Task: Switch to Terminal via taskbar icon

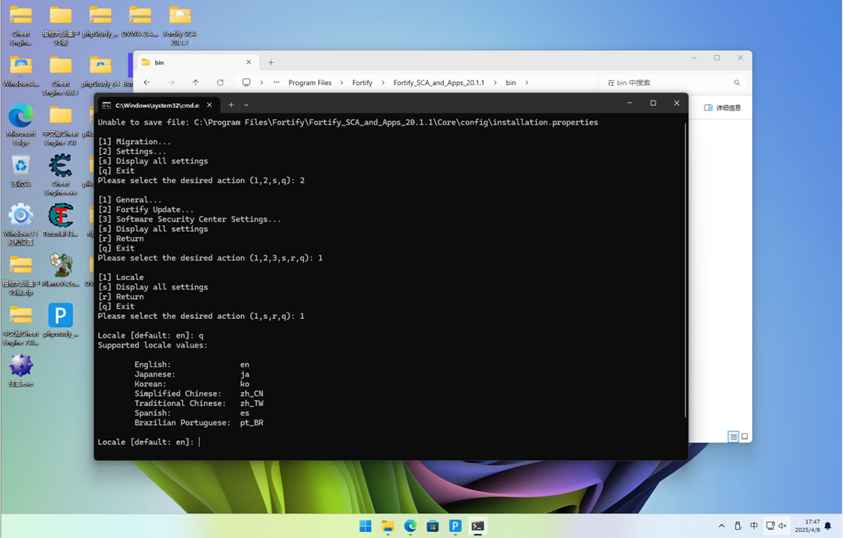Action: [478, 526]
